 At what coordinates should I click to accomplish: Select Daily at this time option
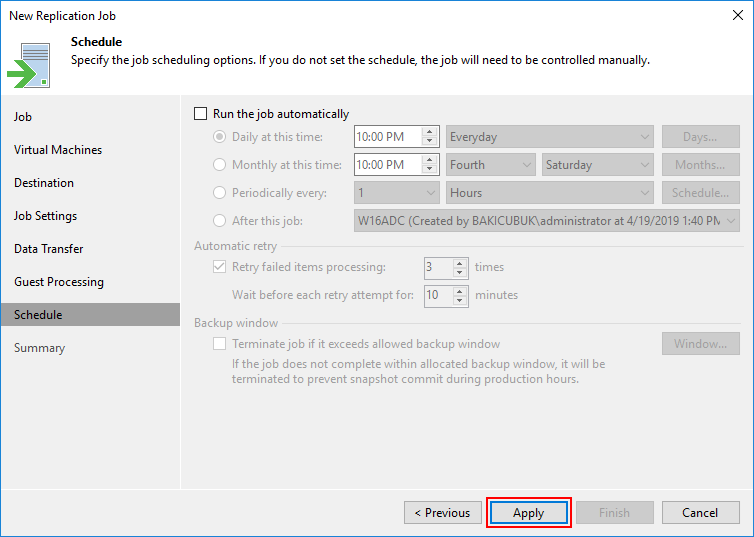(x=219, y=137)
